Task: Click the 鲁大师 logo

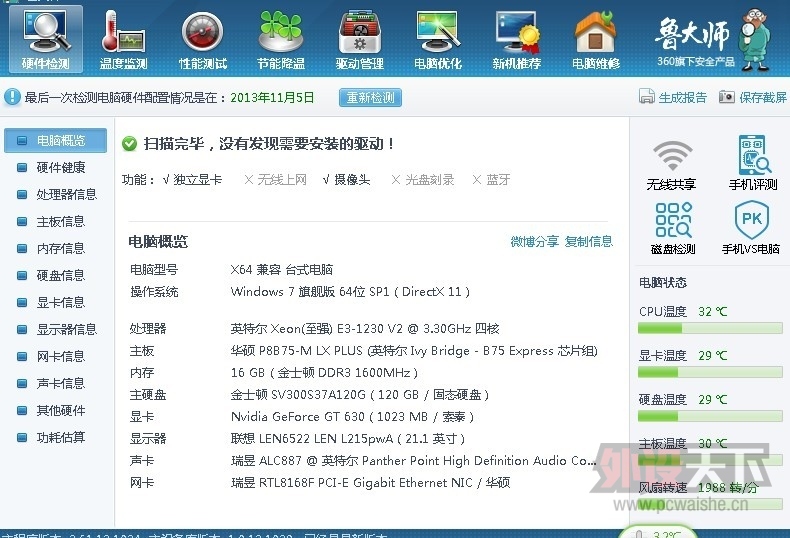Action: pos(693,34)
